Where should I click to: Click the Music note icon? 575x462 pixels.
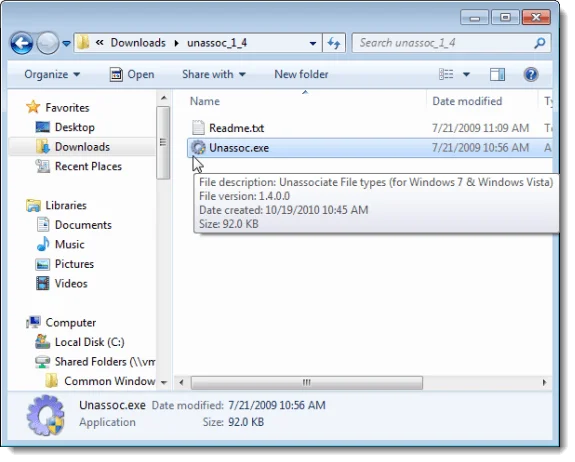point(43,244)
